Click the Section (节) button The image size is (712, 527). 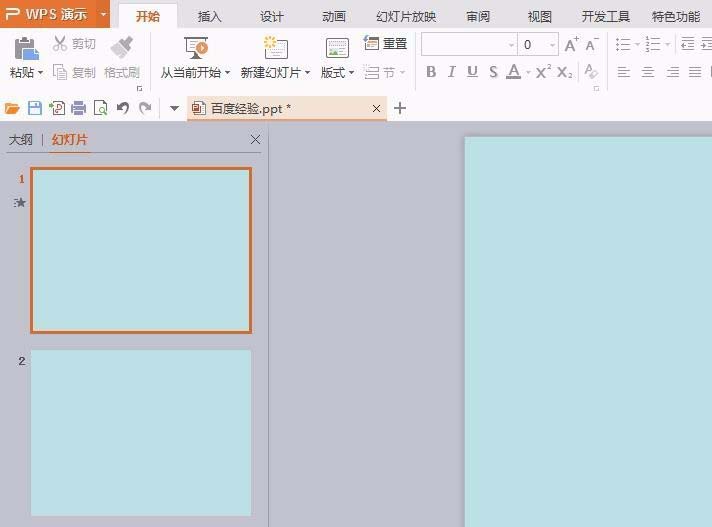[384, 72]
